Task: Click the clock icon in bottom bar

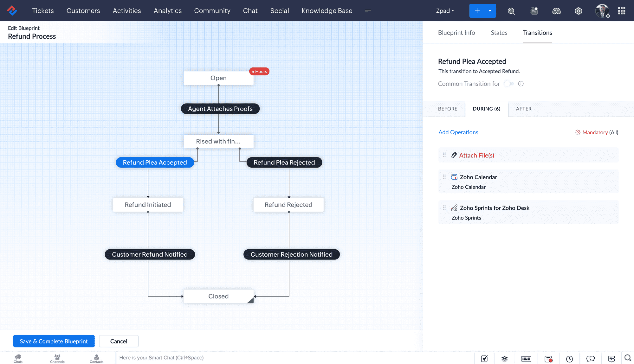Action: 569,359
